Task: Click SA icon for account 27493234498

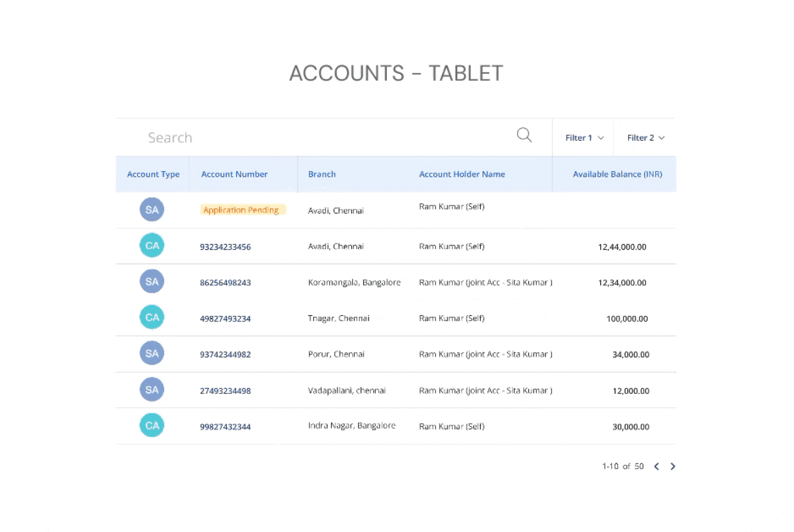Action: 152,389
